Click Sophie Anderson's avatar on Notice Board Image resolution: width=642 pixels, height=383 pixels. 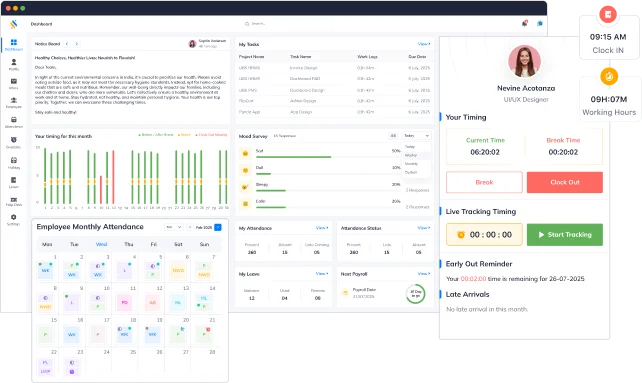click(192, 44)
